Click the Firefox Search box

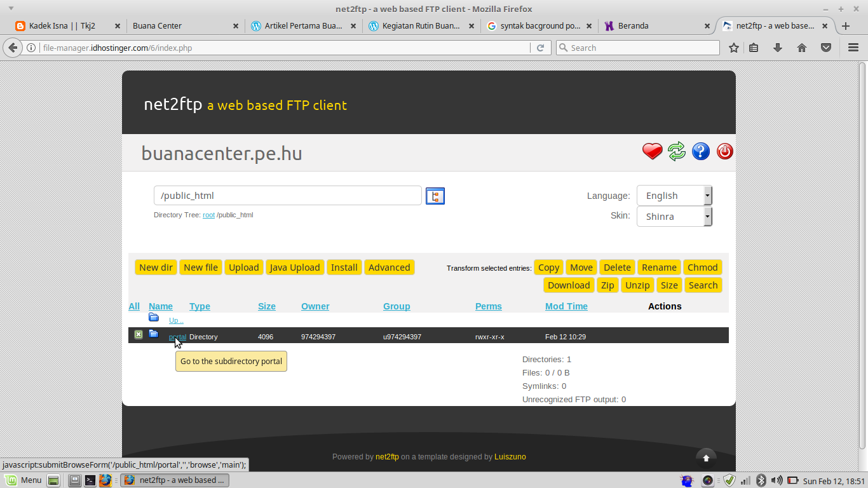coord(637,48)
